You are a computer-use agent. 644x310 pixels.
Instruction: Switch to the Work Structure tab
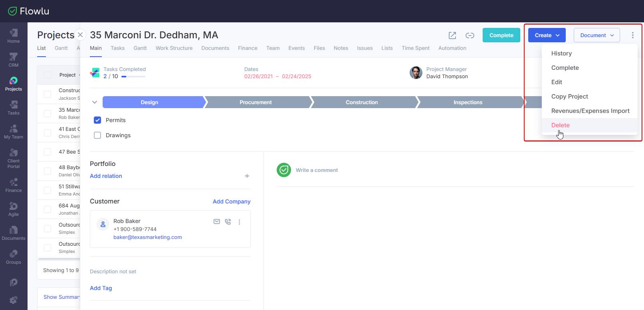click(x=174, y=48)
